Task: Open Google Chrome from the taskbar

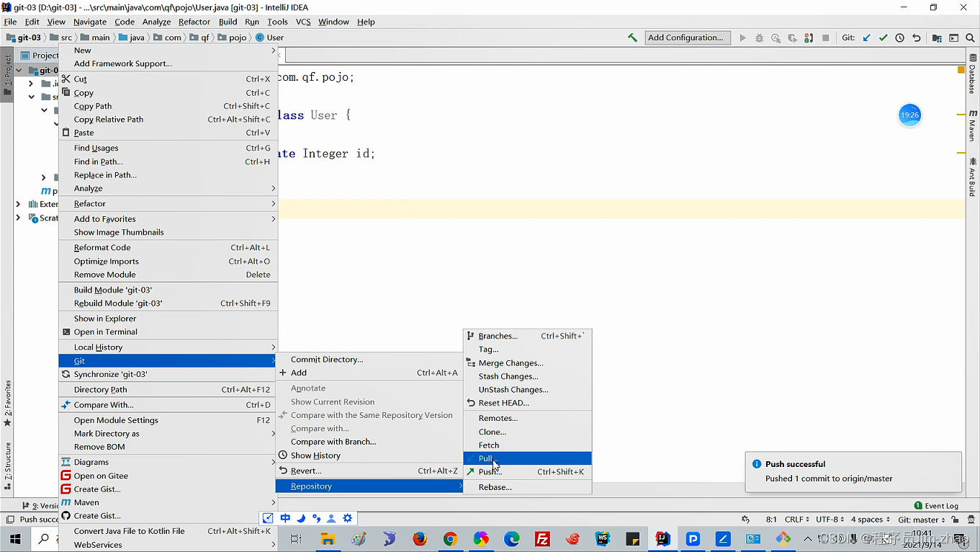Action: pyautogui.click(x=450, y=539)
